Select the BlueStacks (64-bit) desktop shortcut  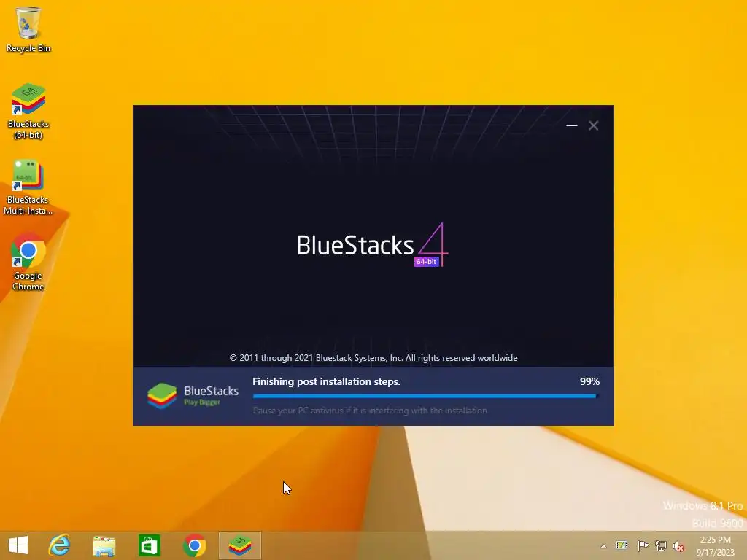click(28, 112)
